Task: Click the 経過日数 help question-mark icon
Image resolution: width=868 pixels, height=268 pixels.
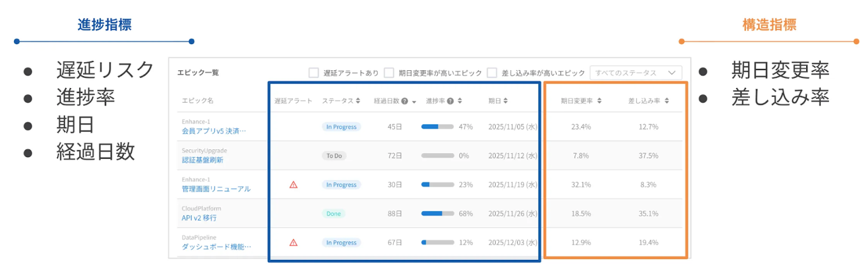Action: coord(404,101)
